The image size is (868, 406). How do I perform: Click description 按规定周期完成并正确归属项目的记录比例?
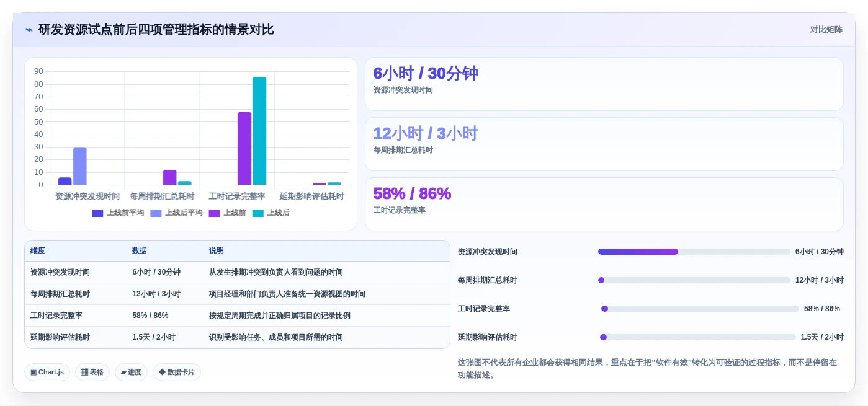click(x=280, y=316)
